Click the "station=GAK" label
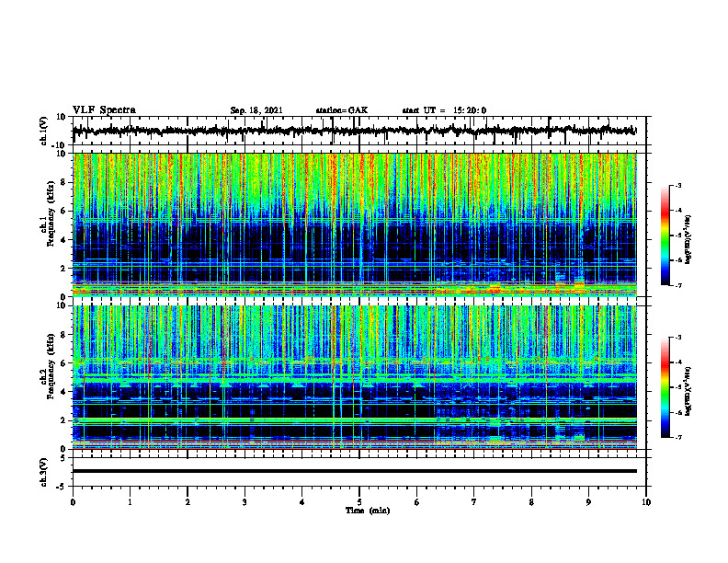This screenshot has height=563, width=728. [342, 110]
